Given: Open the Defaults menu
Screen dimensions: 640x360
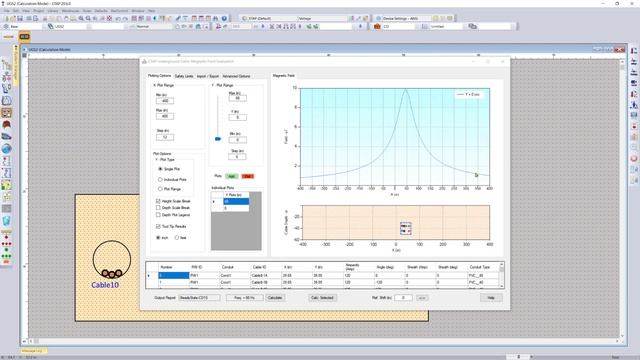Looking at the screenshot, I should tap(101, 11).
